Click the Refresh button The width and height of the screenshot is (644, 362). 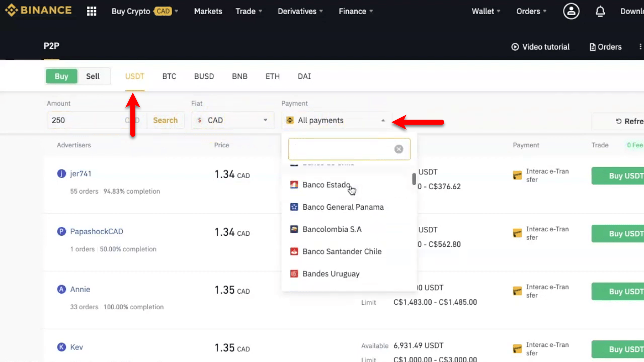618,121
